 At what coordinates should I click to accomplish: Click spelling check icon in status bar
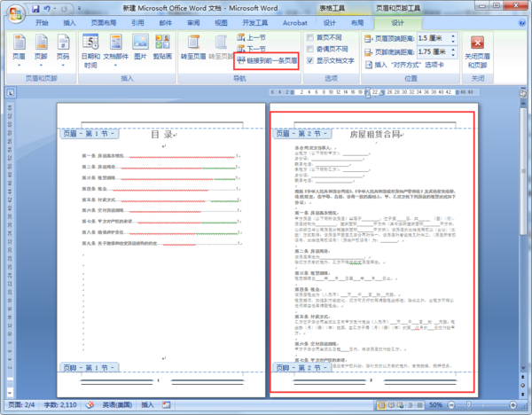point(90,405)
